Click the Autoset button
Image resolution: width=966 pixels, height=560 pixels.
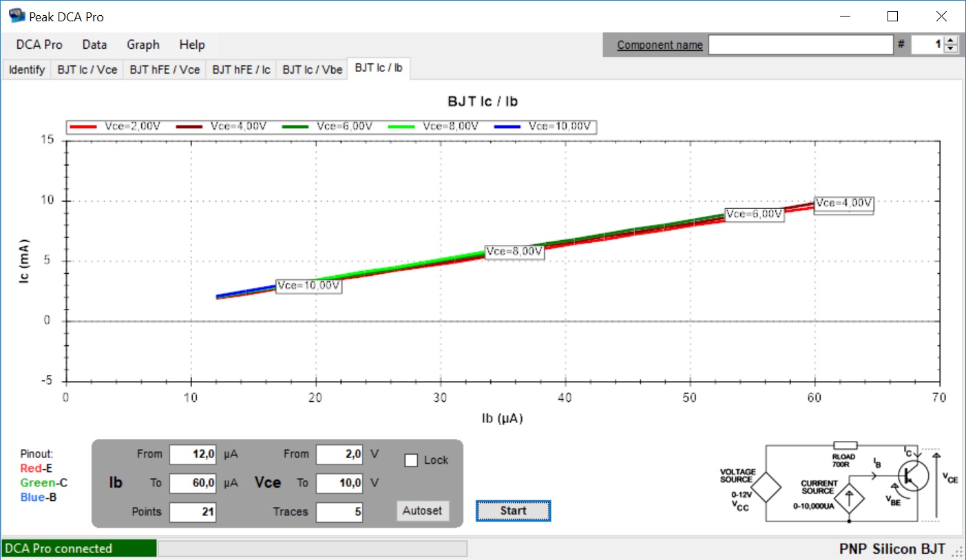coord(422,511)
